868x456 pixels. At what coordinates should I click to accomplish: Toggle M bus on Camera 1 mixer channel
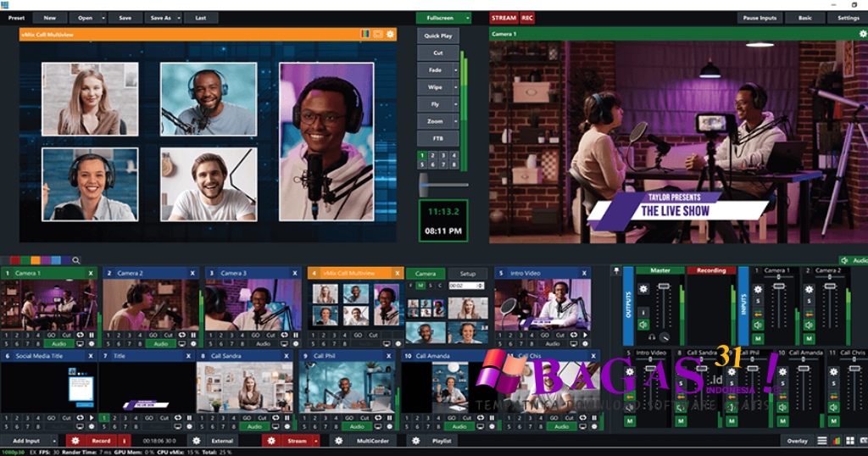(758, 338)
